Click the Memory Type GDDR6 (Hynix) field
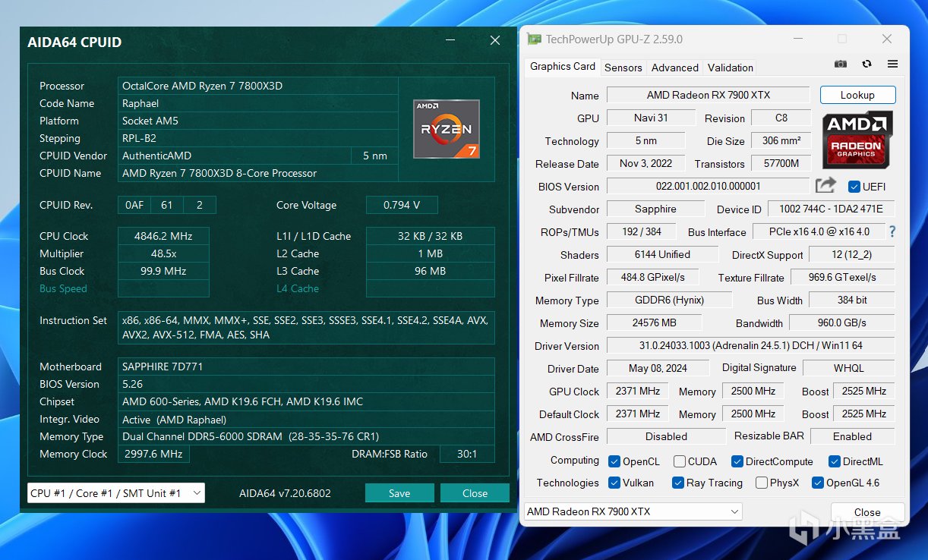 669,300
